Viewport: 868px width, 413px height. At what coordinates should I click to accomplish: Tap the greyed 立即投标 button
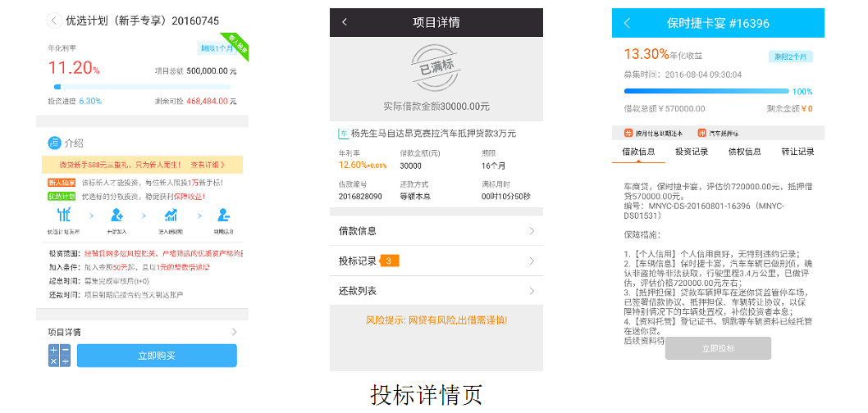point(718,348)
